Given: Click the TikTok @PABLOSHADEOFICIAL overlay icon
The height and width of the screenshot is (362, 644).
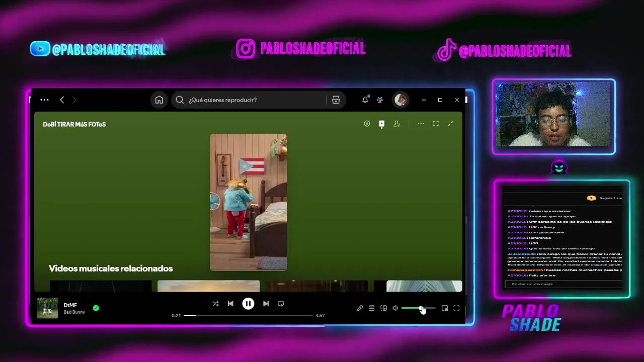Looking at the screenshot, I should [446, 50].
